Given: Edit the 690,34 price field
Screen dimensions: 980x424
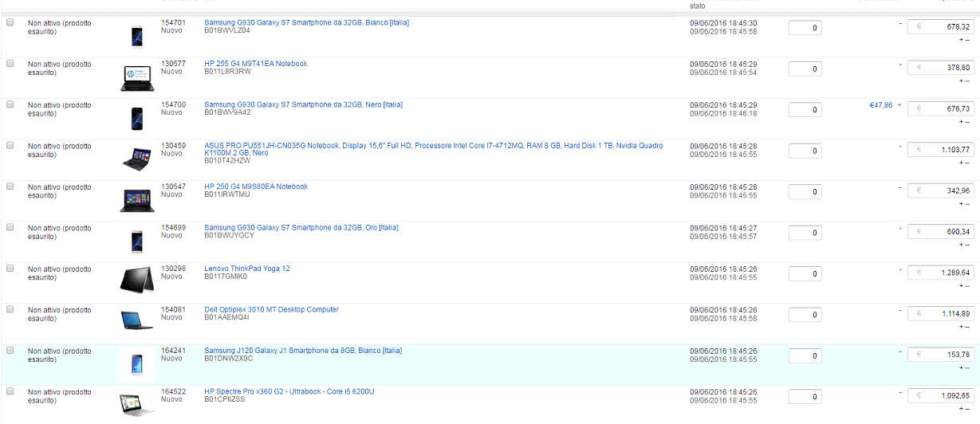Looking at the screenshot, I should pyautogui.click(x=941, y=232).
